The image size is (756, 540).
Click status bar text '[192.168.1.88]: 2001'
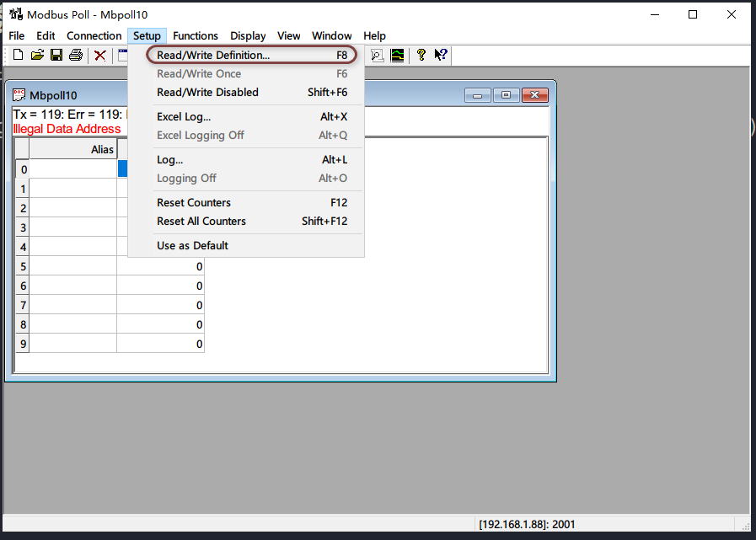(x=527, y=524)
